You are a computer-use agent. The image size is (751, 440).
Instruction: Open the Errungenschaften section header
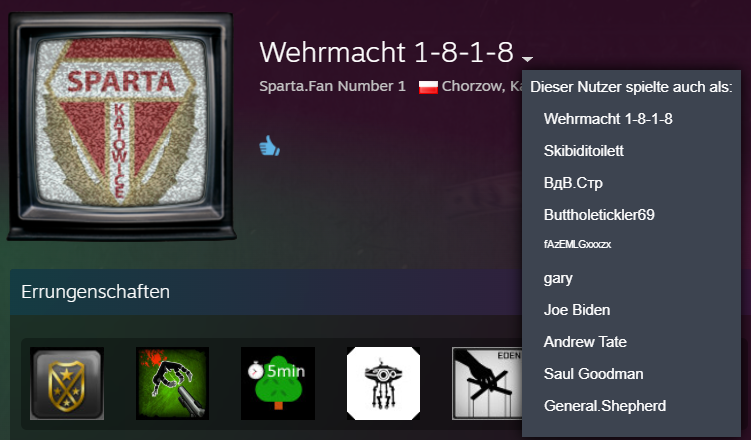(x=95, y=292)
